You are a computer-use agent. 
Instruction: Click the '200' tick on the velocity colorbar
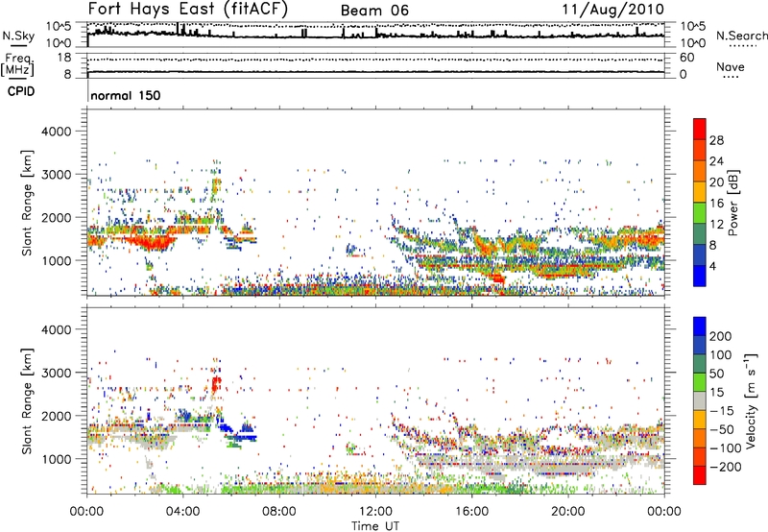721,336
